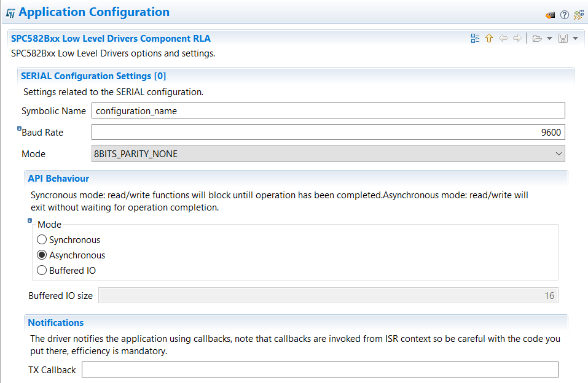Select the Asynchronous radio button
Screen dimensions: 588x383
tap(42, 255)
